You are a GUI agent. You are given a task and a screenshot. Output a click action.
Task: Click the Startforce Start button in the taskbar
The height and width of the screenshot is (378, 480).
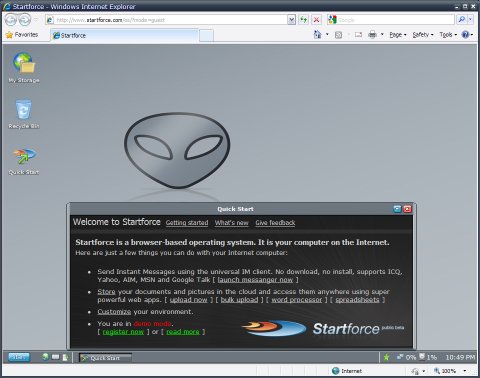point(19,357)
